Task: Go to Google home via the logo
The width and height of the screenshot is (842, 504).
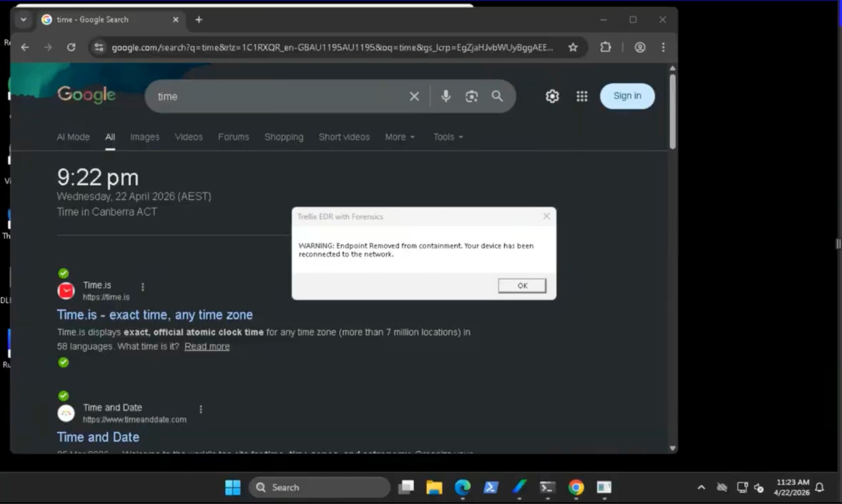Action: 86,94
